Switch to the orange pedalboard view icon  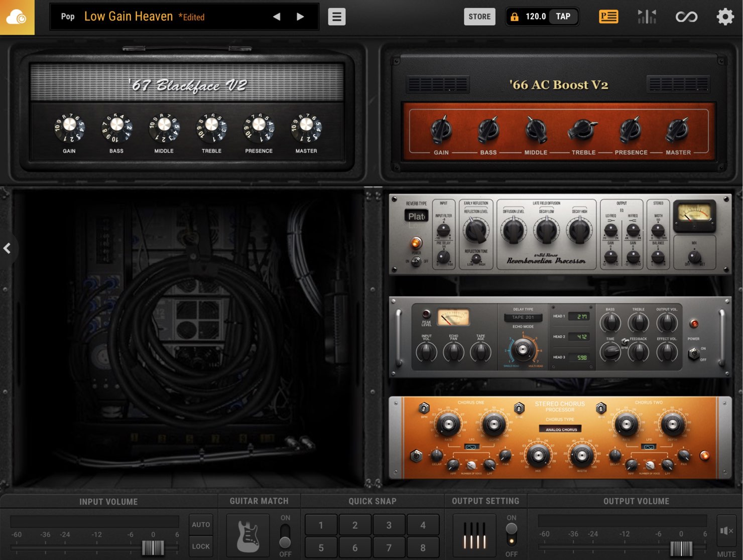(608, 17)
